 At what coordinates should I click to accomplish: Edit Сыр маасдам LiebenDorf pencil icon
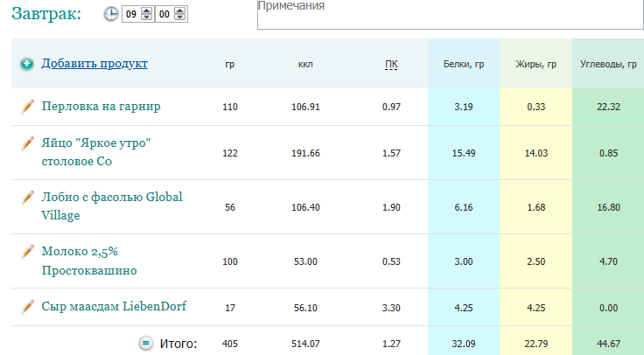pyautogui.click(x=27, y=307)
